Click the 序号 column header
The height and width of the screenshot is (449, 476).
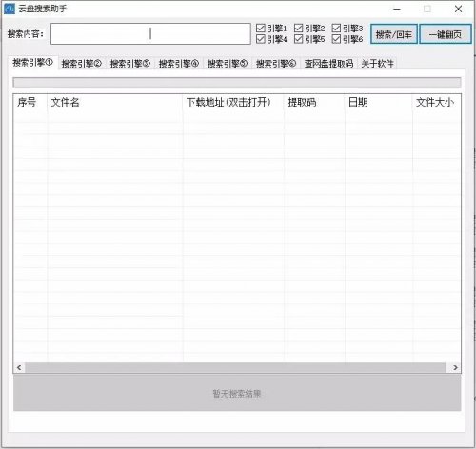point(30,102)
